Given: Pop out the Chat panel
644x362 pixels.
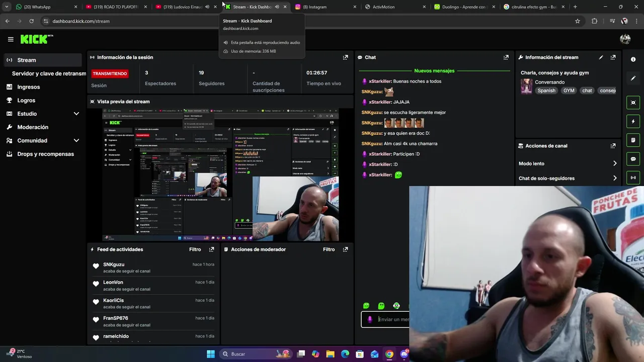Looking at the screenshot, I should [x=506, y=57].
